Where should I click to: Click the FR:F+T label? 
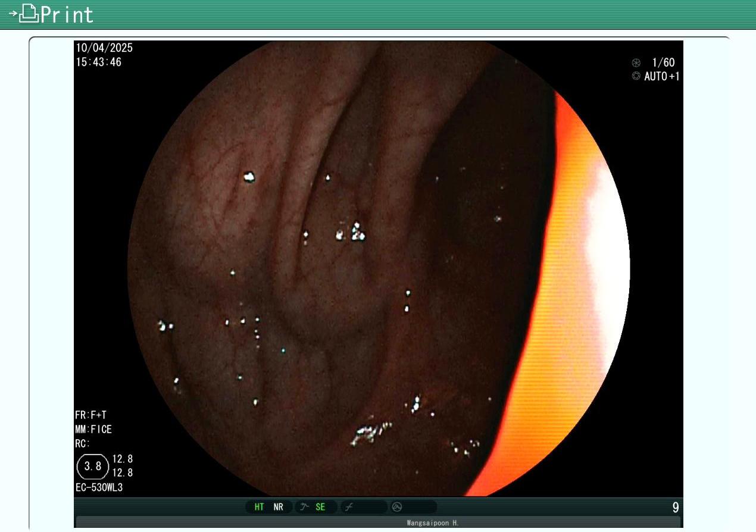pos(90,415)
